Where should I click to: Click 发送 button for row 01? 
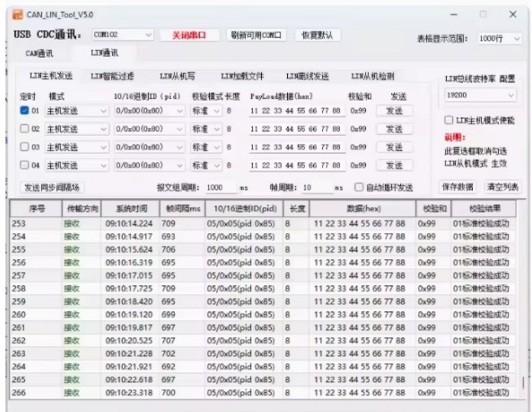pos(394,111)
